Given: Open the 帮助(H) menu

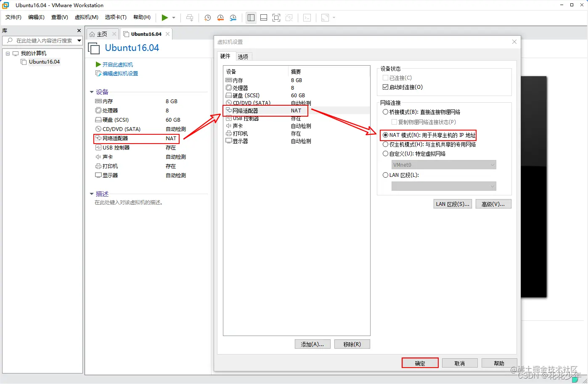Looking at the screenshot, I should (142, 17).
